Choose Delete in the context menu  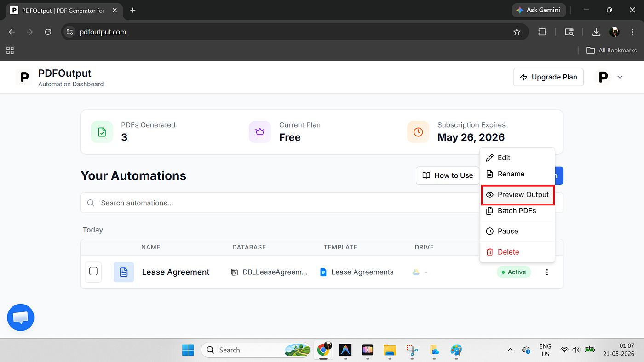[x=517, y=252]
